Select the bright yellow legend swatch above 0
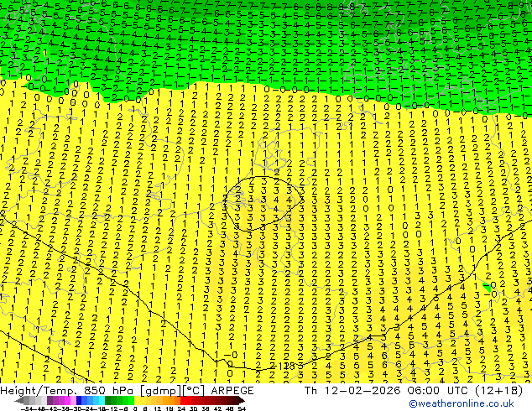The image size is (532, 411). 137,400
